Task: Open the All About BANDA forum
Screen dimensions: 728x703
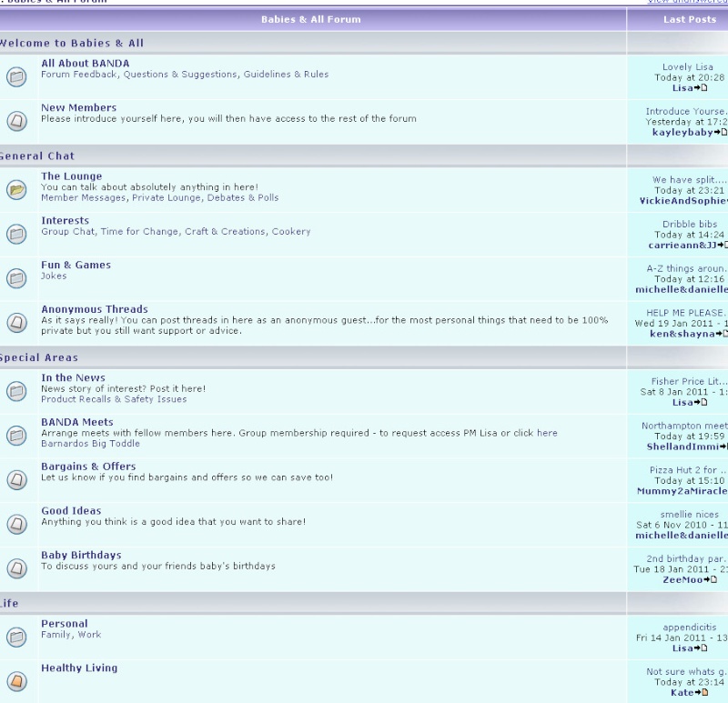Action: click(86, 64)
